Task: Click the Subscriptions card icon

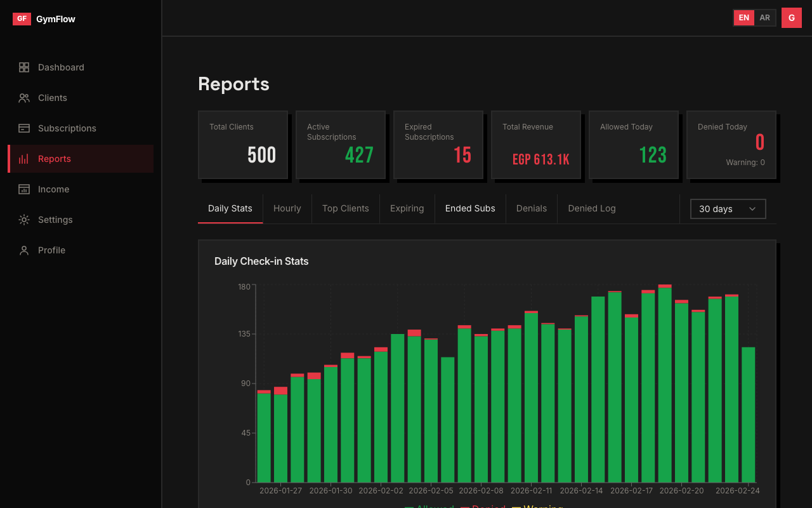Action: [x=24, y=128]
